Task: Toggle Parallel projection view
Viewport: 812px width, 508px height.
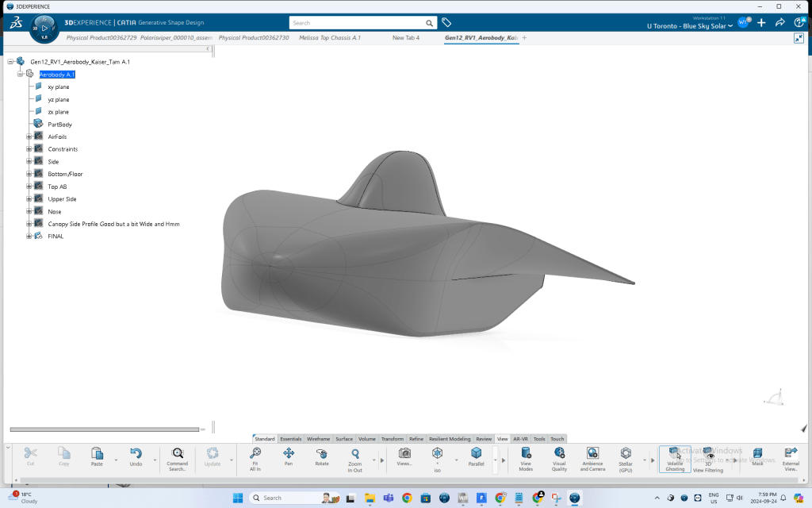Action: click(476, 455)
